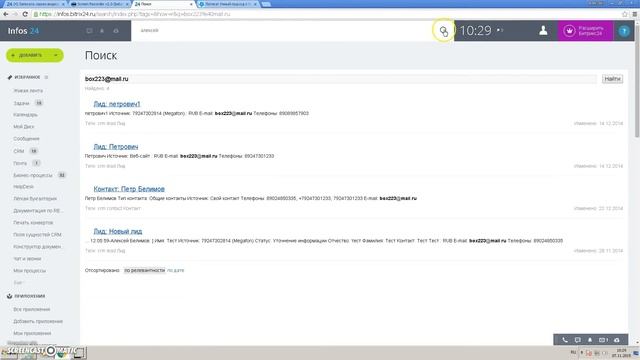Viewport: 640px width, 360px height.
Task: Open result Лид: Новый лид
Action: tap(118, 231)
